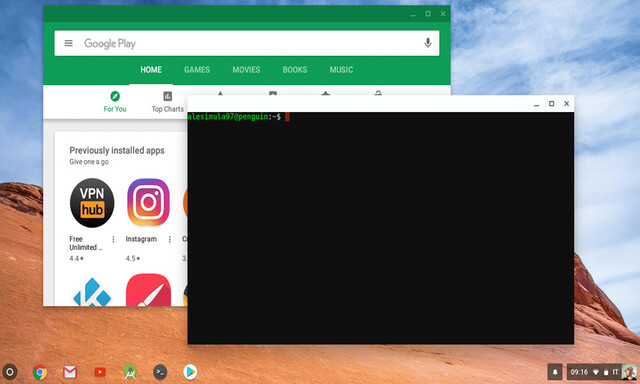Open the VPNhub app icon
The width and height of the screenshot is (640, 384).
coord(92,203)
